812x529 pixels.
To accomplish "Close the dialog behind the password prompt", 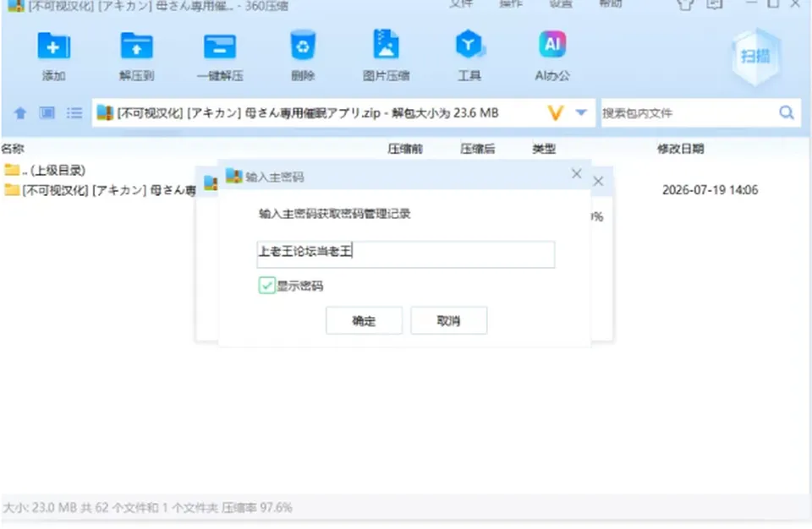I will [x=598, y=181].
